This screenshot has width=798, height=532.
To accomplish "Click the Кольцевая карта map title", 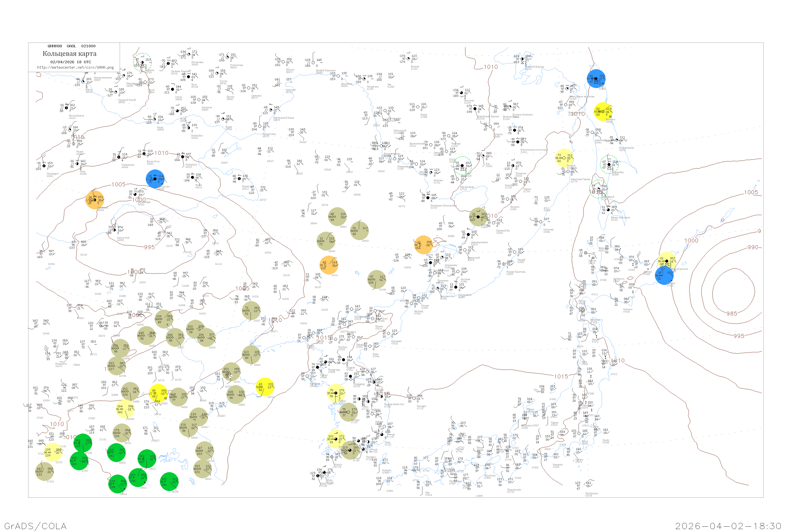I will pyautogui.click(x=69, y=54).
